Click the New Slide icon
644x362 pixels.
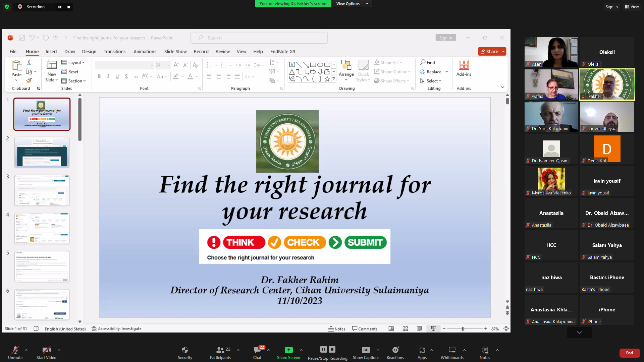point(51,64)
